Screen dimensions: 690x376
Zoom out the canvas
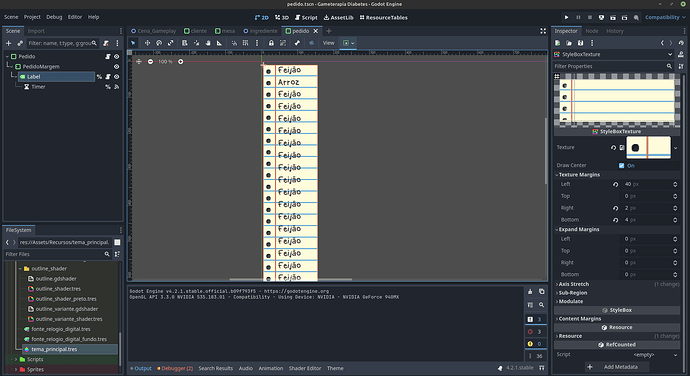click(x=150, y=62)
